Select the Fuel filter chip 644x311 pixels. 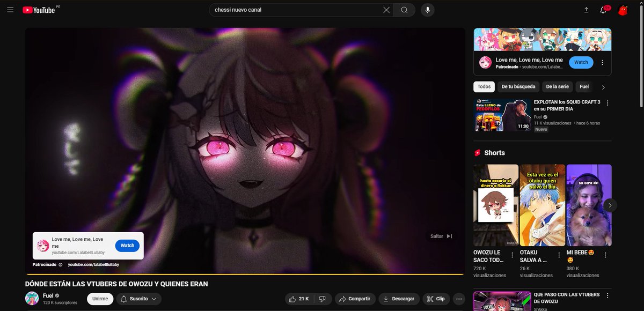583,86
